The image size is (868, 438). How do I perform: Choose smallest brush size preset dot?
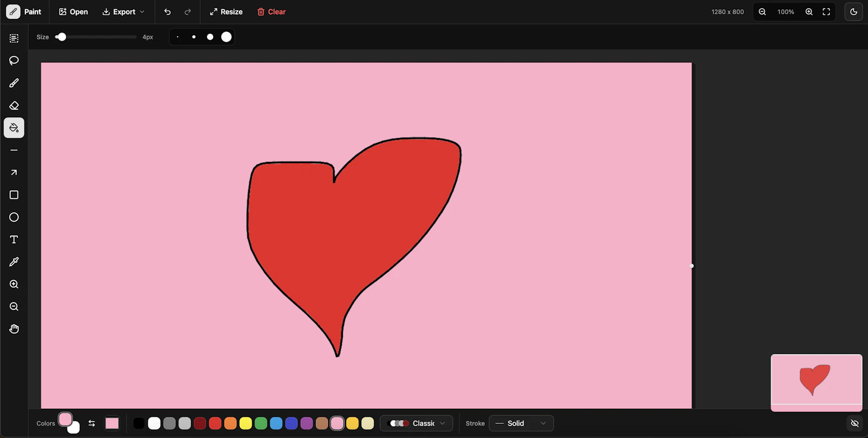click(177, 37)
